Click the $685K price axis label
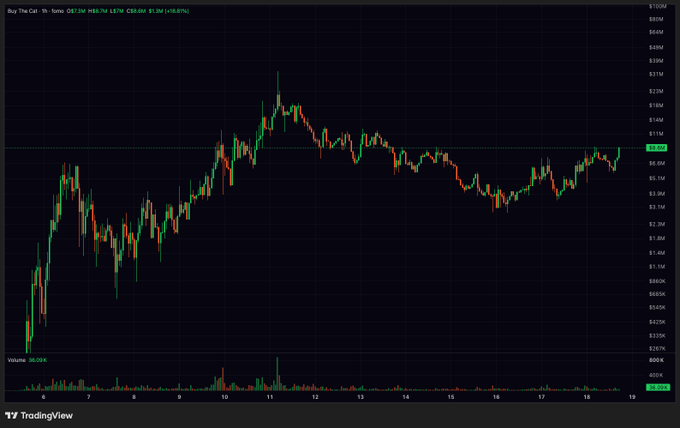This screenshot has height=428, width=680. (x=657, y=294)
